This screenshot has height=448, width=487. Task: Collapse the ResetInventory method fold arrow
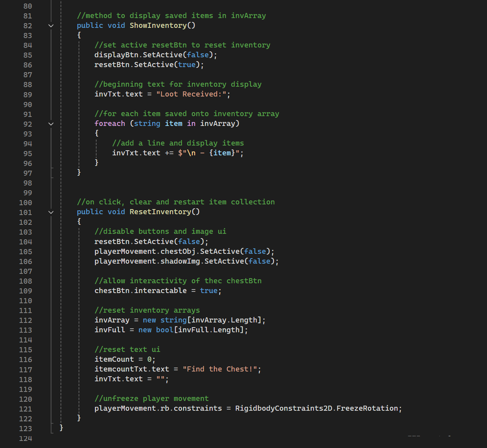click(51, 212)
